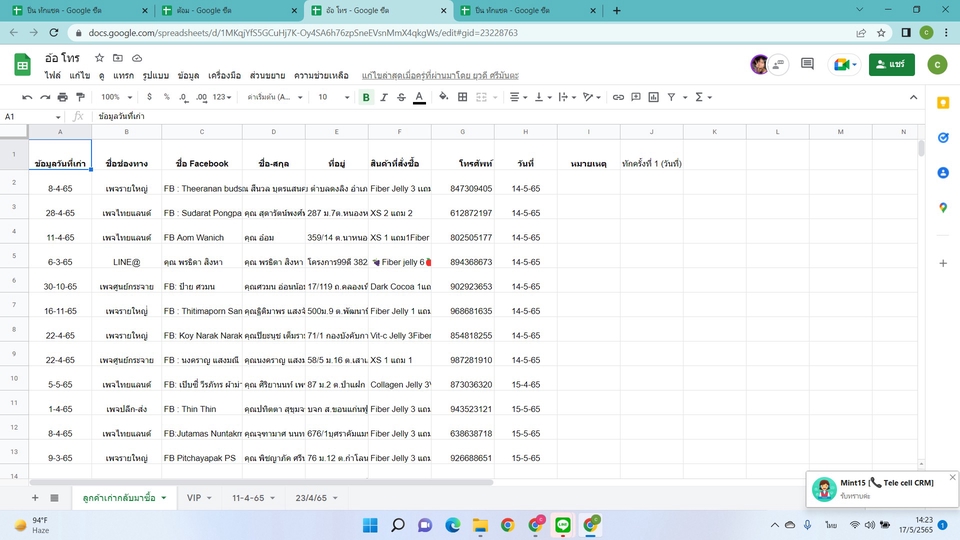960x540 pixels.
Task: Switch to the VIP sheet tab
Action: pyautogui.click(x=199, y=498)
